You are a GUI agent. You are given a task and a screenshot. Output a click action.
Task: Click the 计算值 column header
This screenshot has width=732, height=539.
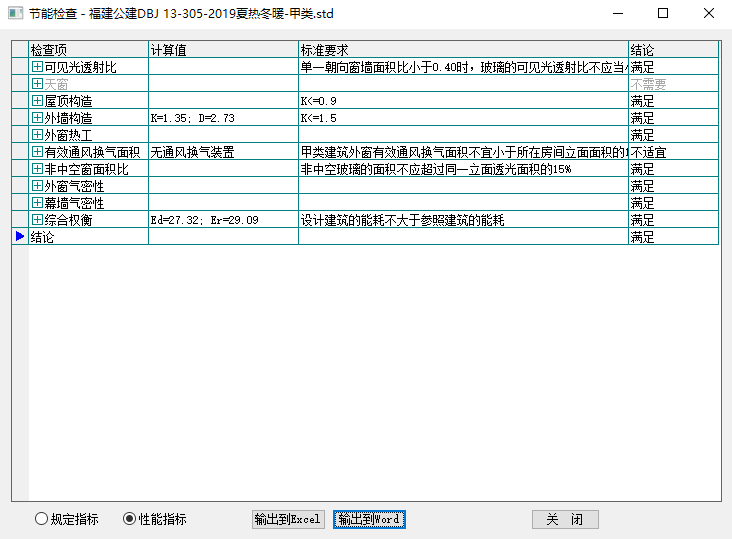coord(222,49)
